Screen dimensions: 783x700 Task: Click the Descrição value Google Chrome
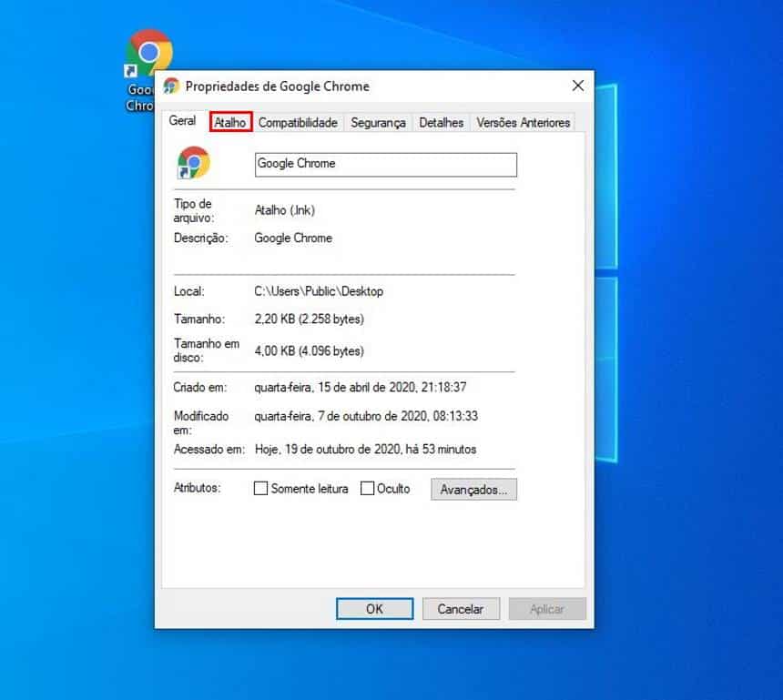[293, 238]
